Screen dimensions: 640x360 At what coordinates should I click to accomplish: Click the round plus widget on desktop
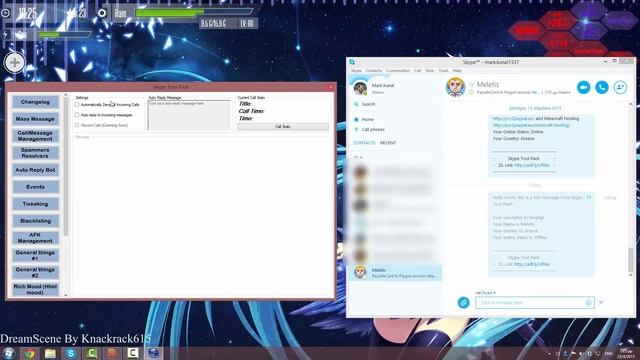(15, 62)
